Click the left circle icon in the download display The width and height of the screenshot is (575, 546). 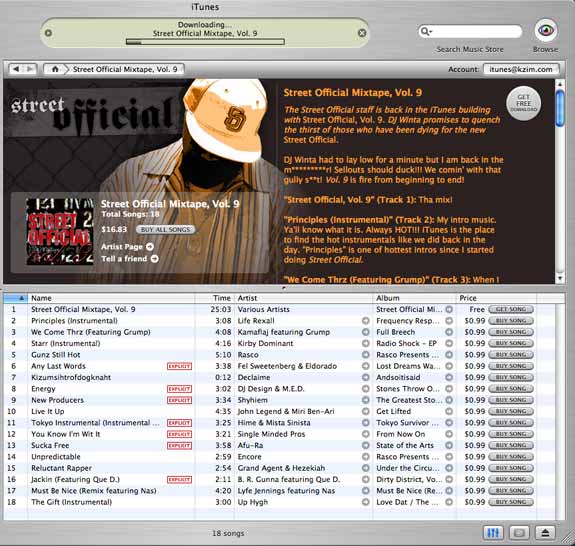coord(48,33)
